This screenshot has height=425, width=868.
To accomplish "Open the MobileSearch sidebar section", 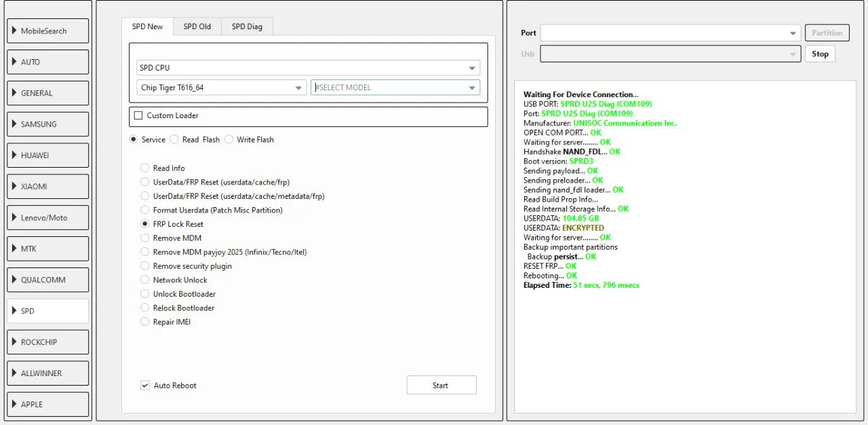I will tap(48, 31).
